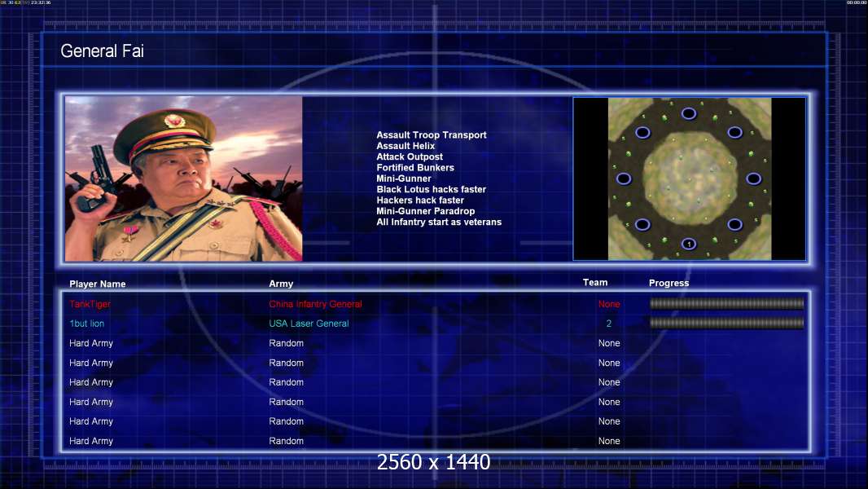
Task: Select the rightmost start position on the map
Action: click(x=753, y=178)
